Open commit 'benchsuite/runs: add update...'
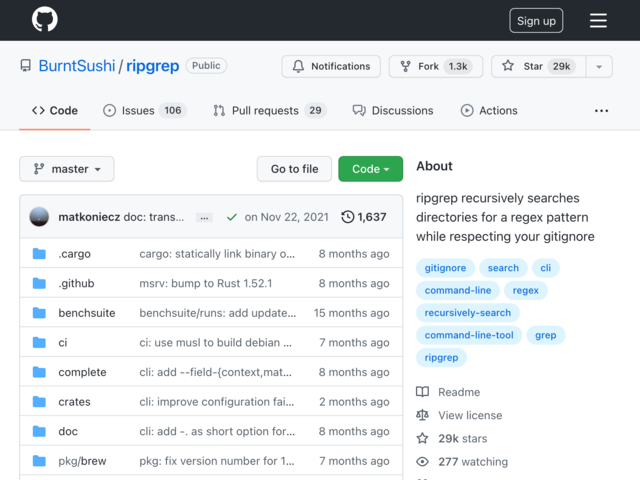The image size is (640, 480). (218, 313)
